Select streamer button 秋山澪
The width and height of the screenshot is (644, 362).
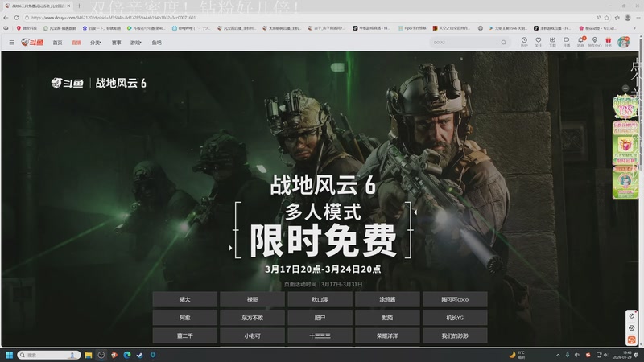(320, 299)
